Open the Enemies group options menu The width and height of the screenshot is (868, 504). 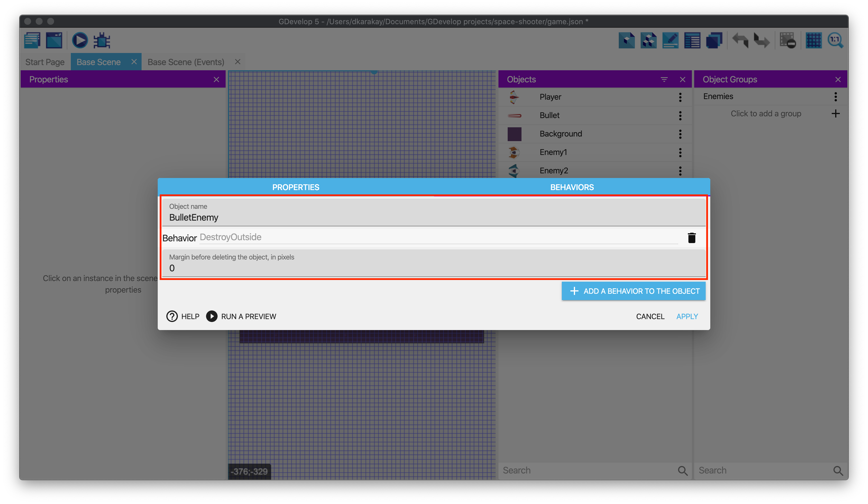point(835,96)
